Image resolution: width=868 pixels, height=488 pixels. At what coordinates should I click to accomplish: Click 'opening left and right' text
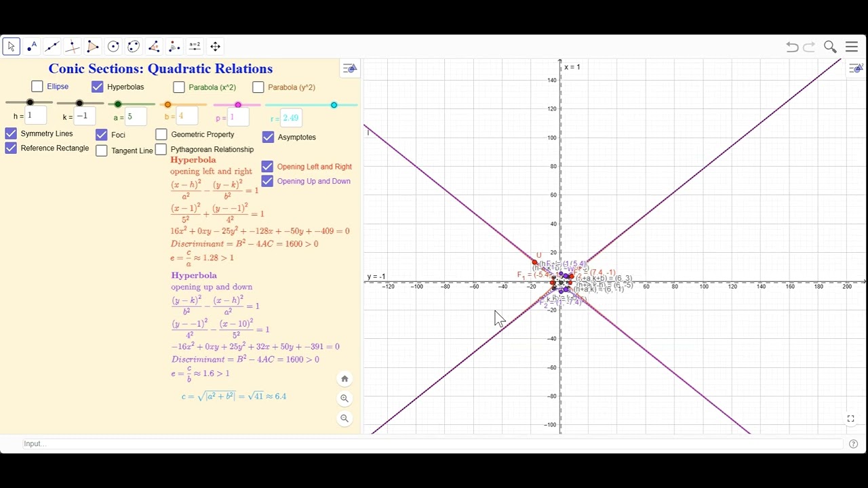tap(211, 171)
